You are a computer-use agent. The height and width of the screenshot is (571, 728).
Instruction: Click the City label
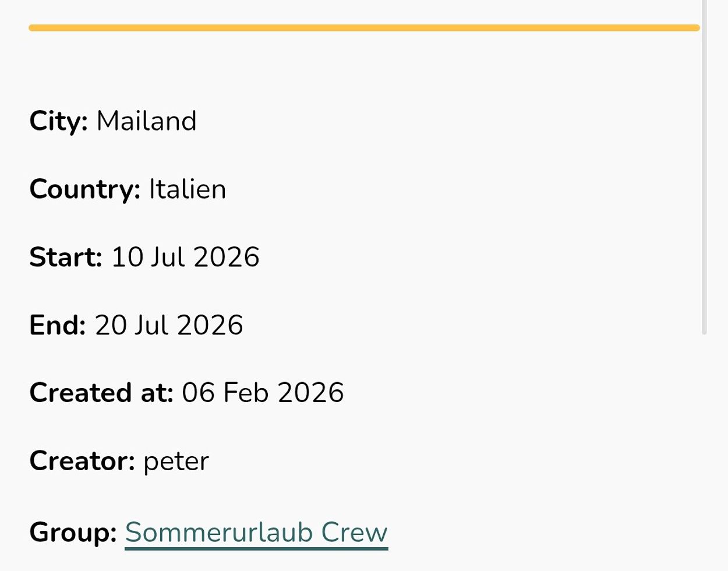tap(58, 121)
